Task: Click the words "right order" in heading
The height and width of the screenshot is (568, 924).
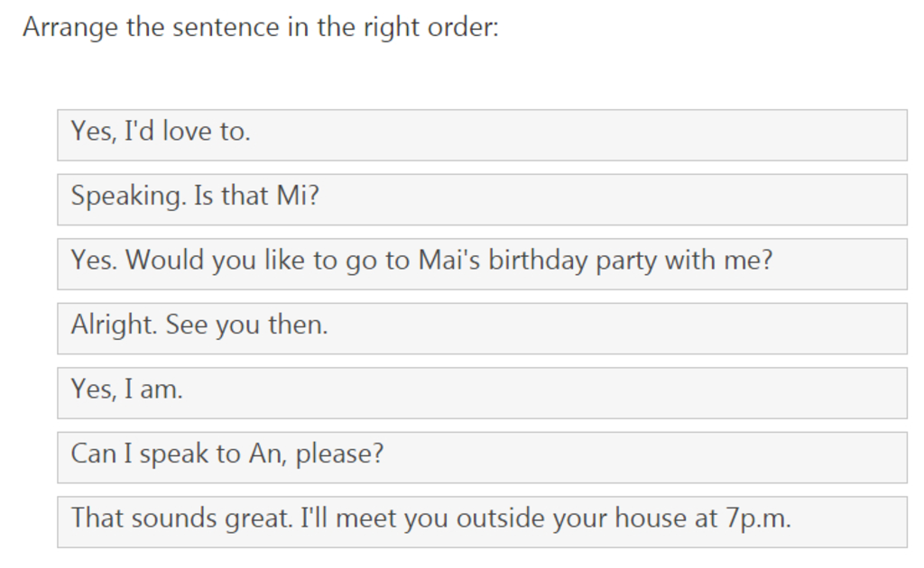Action: point(430,28)
